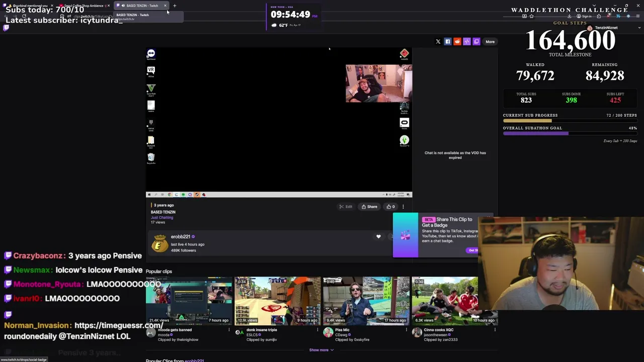Image resolution: width=644 pixels, height=362 pixels.
Task: Share clip via the Facebook icon
Action: 447,42
